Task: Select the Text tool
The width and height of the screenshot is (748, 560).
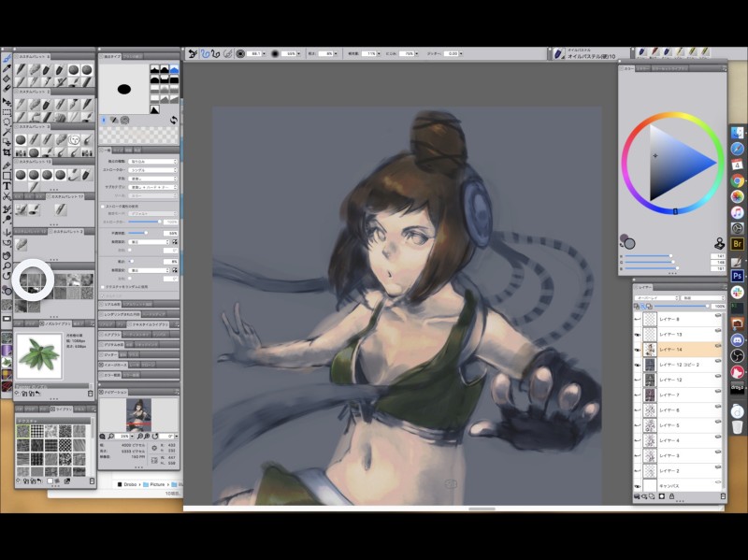Action: (7, 186)
